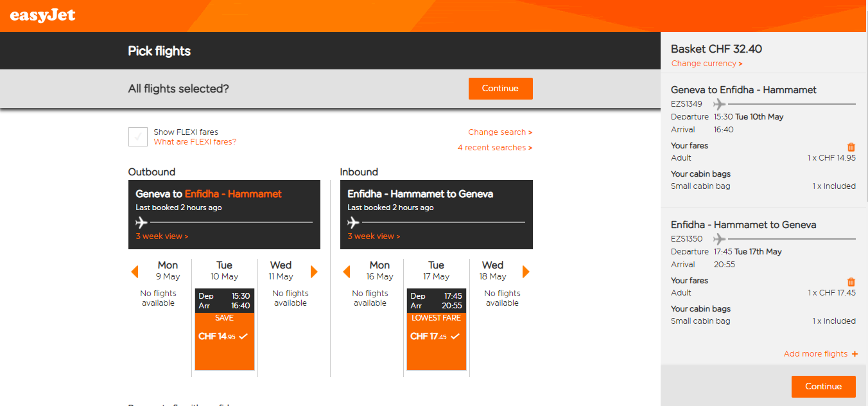Select Wed 18 May inbound date tab
868x406 pixels.
(492, 270)
